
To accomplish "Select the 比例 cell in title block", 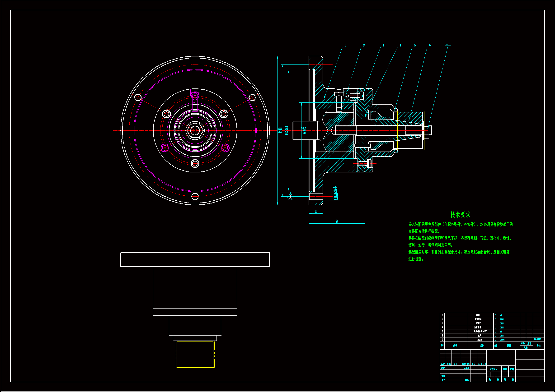I will pos(512,369).
